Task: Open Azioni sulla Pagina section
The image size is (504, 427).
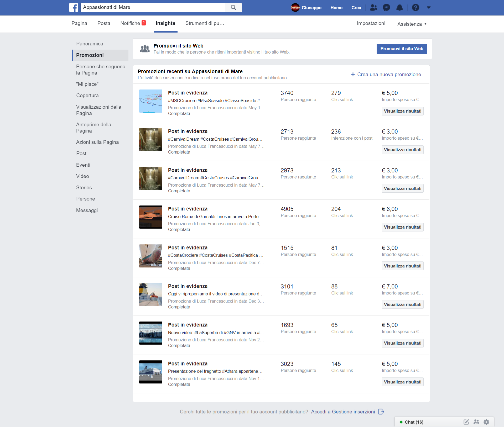Action: 97,142
